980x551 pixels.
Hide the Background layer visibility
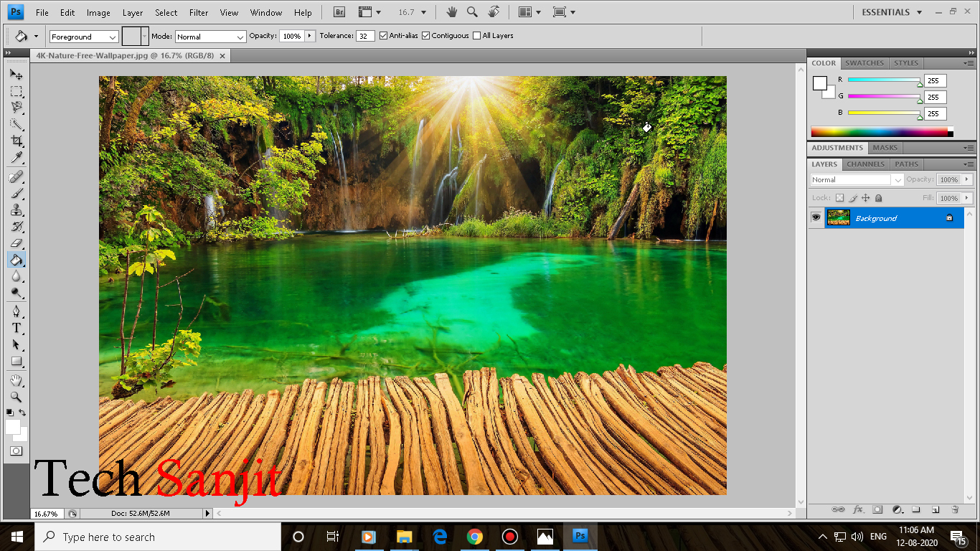[816, 217]
